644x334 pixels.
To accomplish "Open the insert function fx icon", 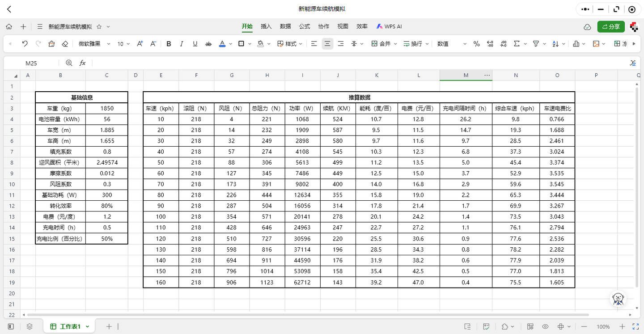I will click(82, 63).
